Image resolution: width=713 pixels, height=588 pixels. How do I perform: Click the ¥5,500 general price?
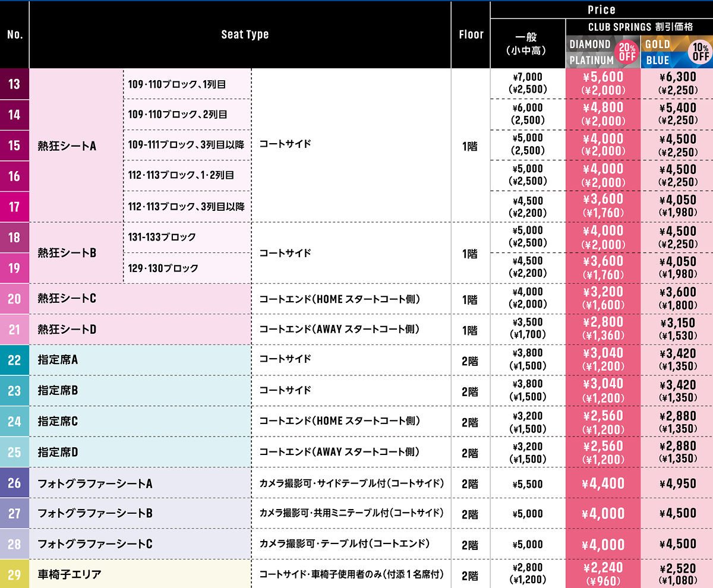click(x=527, y=484)
